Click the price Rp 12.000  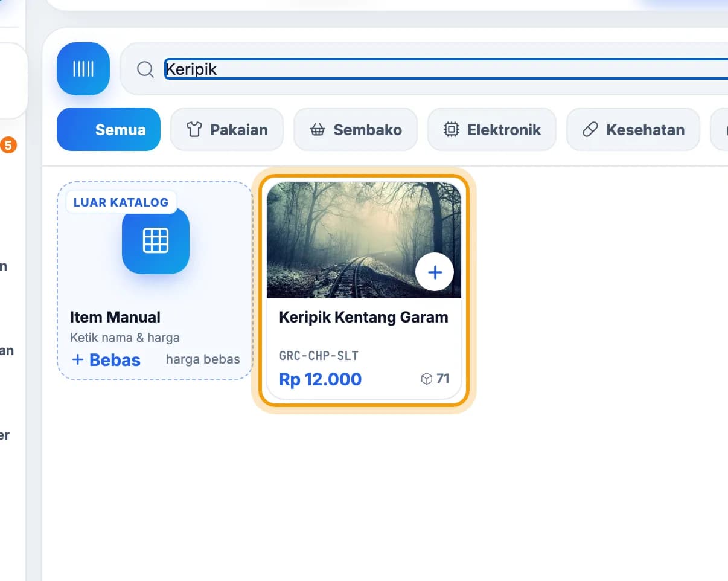pyautogui.click(x=321, y=379)
